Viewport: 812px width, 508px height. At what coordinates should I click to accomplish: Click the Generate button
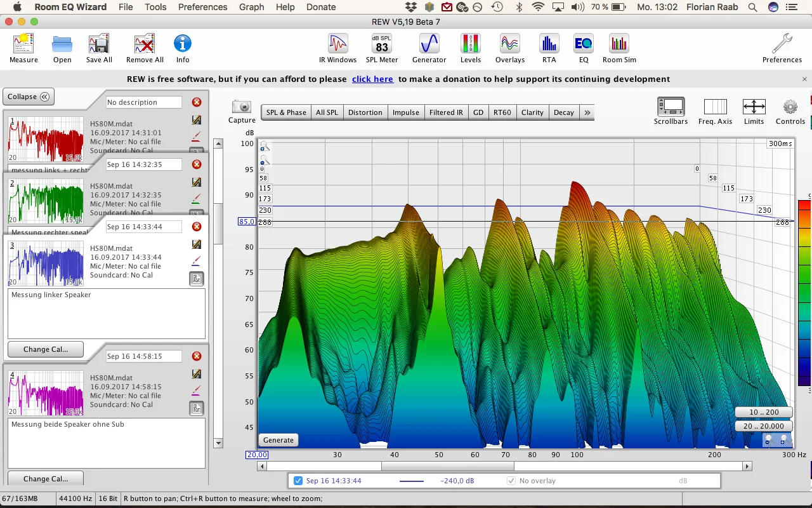point(278,440)
